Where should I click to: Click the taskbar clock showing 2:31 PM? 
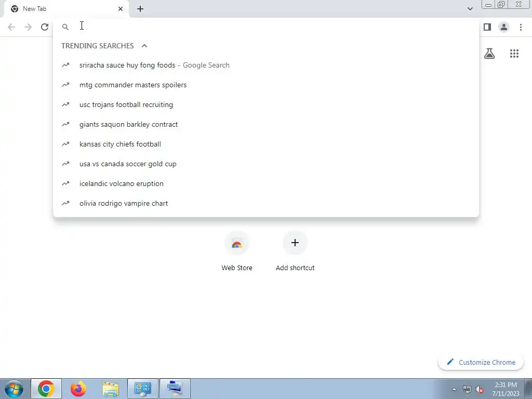(506, 389)
